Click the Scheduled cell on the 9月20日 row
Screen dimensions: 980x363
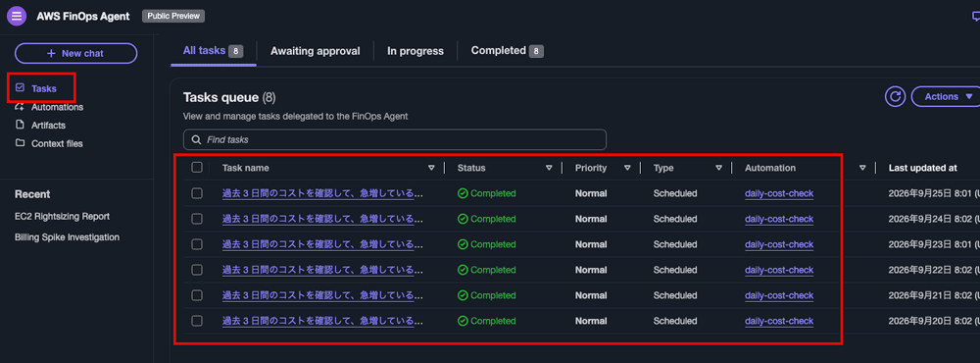(675, 321)
